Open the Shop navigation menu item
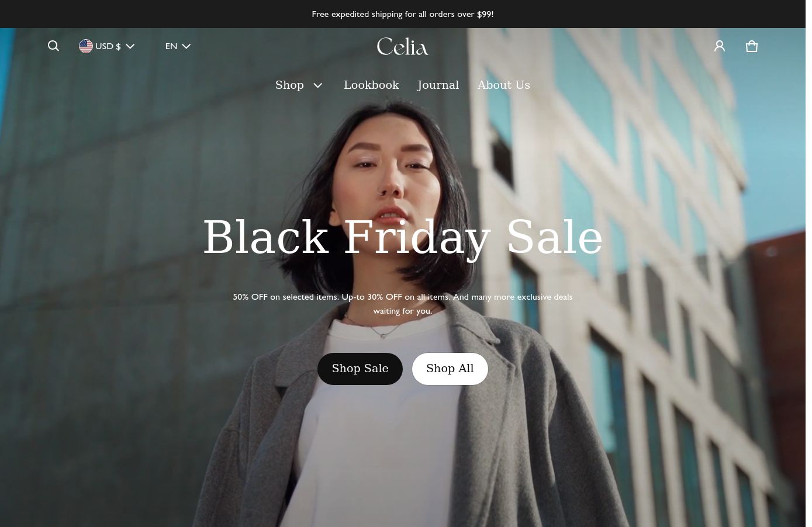 (x=289, y=85)
